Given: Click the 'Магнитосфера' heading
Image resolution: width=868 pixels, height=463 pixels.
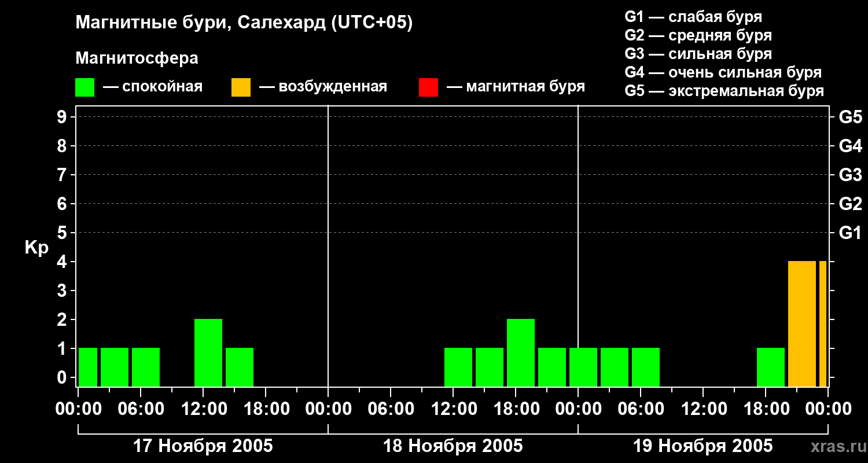Looking at the screenshot, I should click(x=137, y=58).
